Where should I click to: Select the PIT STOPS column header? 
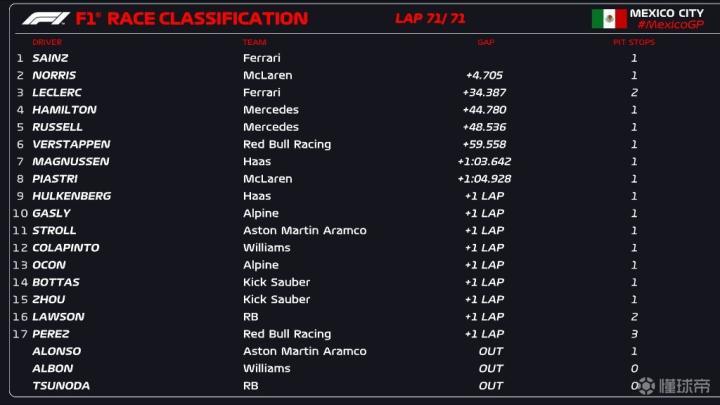633,42
